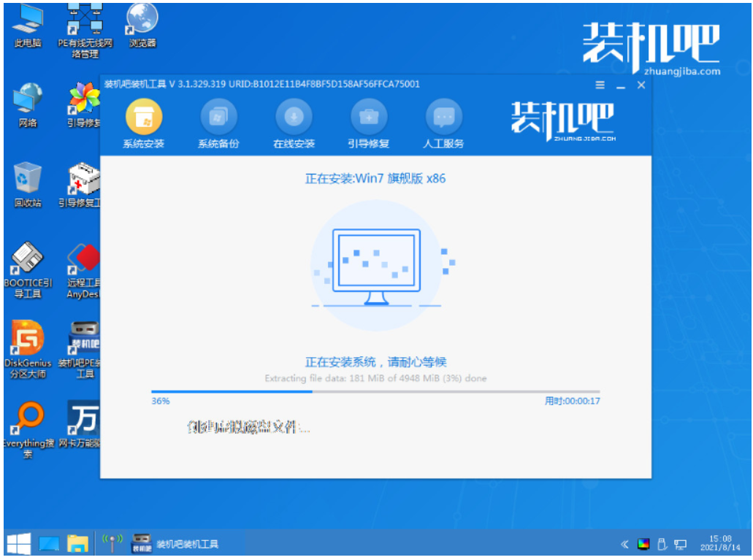
Task: Open the Windows Start button
Action: (19, 544)
